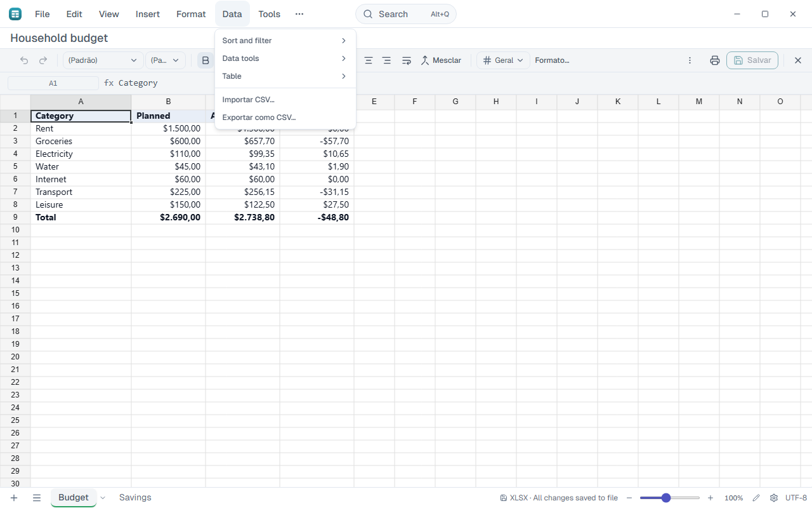Click the formula bar showing Category
Image resolution: width=812 pixels, height=508 pixels.
(457, 83)
